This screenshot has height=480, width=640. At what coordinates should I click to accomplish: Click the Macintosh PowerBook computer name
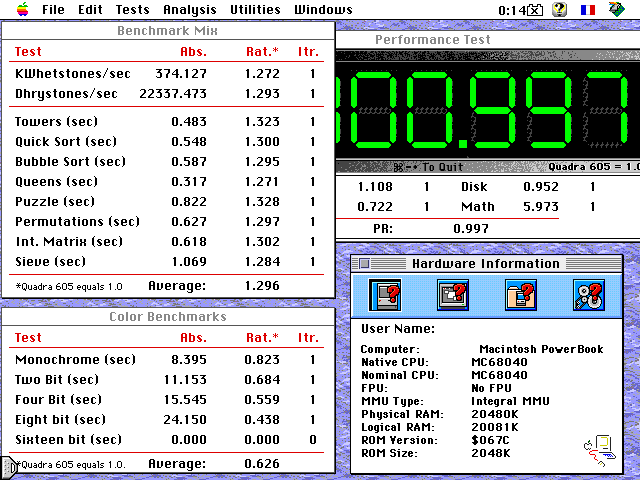pos(541,349)
